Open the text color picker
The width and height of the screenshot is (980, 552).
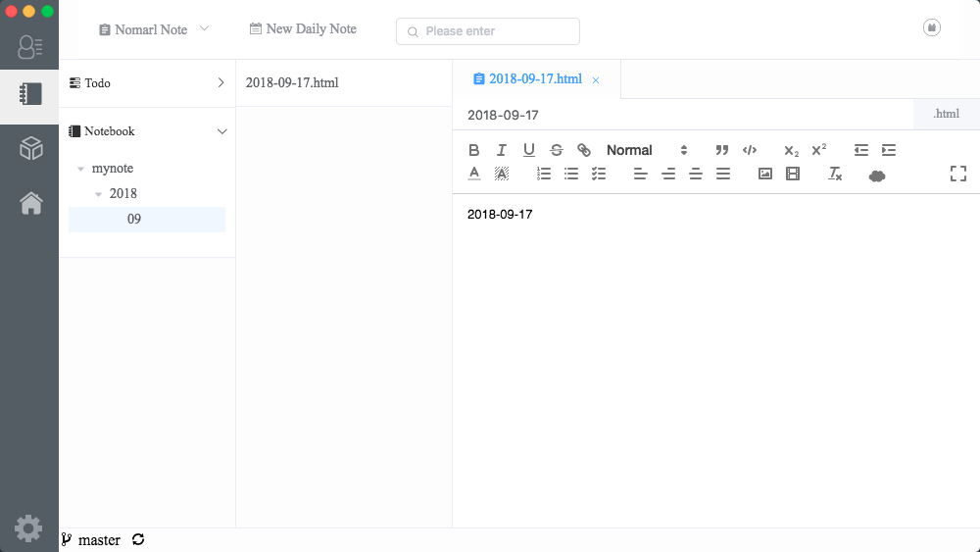(x=474, y=174)
